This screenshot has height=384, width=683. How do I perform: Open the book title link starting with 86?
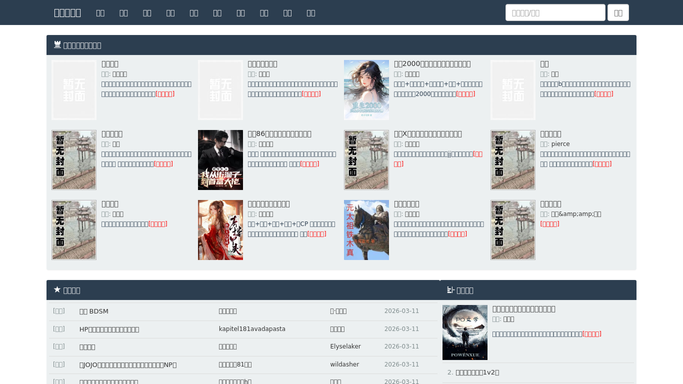tap(279, 134)
